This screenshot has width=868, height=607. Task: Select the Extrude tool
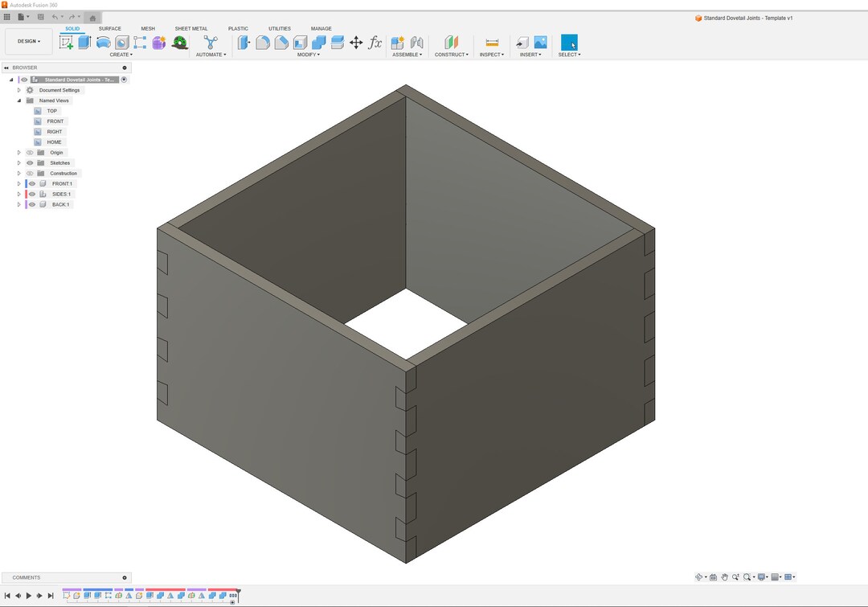pos(83,40)
